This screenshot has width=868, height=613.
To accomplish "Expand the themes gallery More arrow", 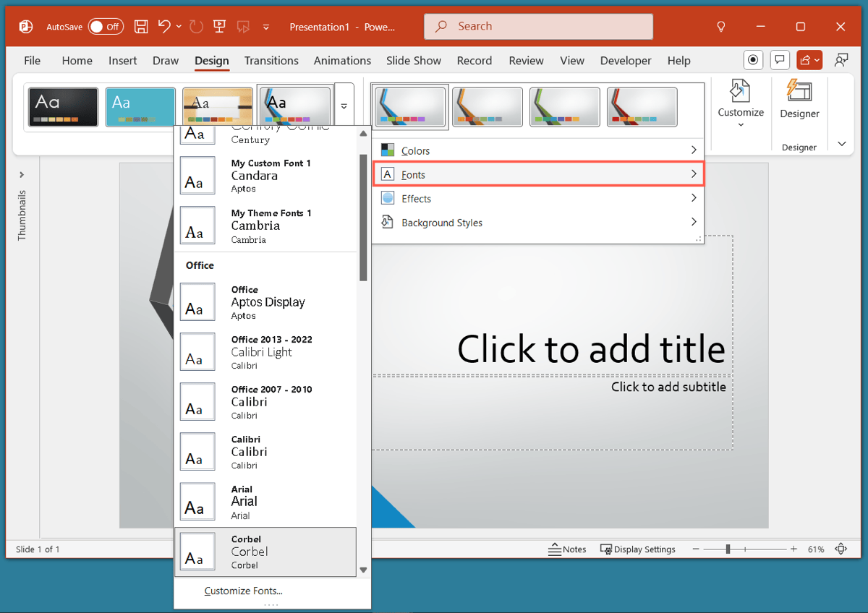I will 344,106.
